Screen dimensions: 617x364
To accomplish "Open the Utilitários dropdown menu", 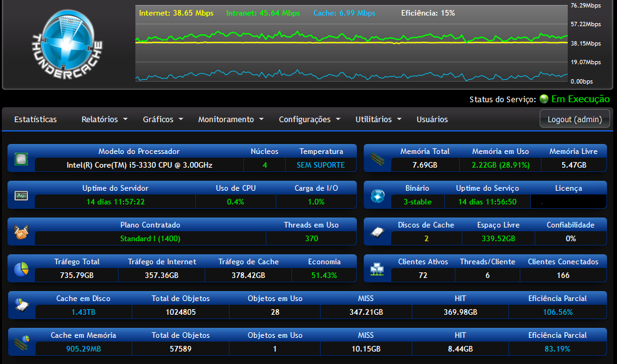I will [x=378, y=119].
